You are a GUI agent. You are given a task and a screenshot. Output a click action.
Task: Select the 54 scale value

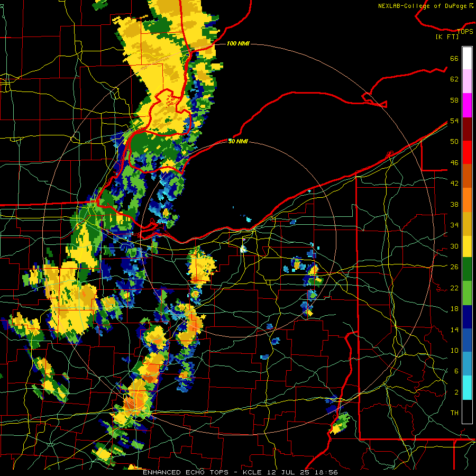coord(454,121)
